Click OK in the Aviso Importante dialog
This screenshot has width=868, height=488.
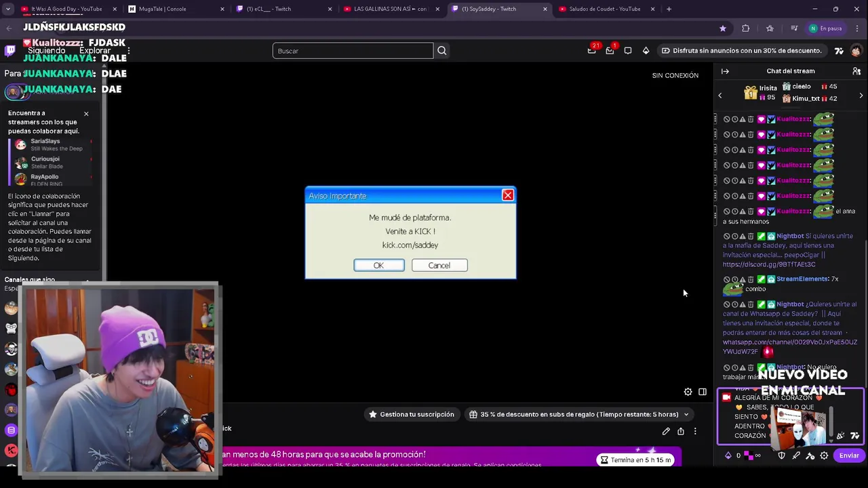(378, 265)
